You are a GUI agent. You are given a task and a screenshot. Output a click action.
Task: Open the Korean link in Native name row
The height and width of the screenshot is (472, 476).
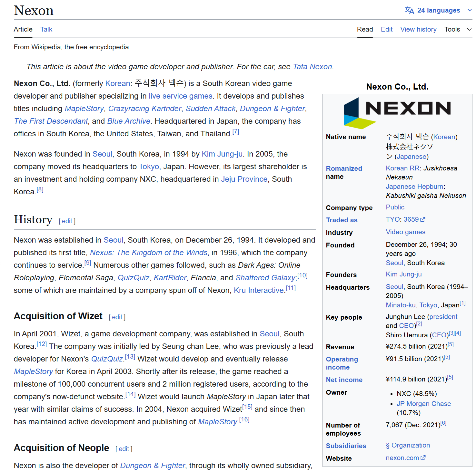444,137
